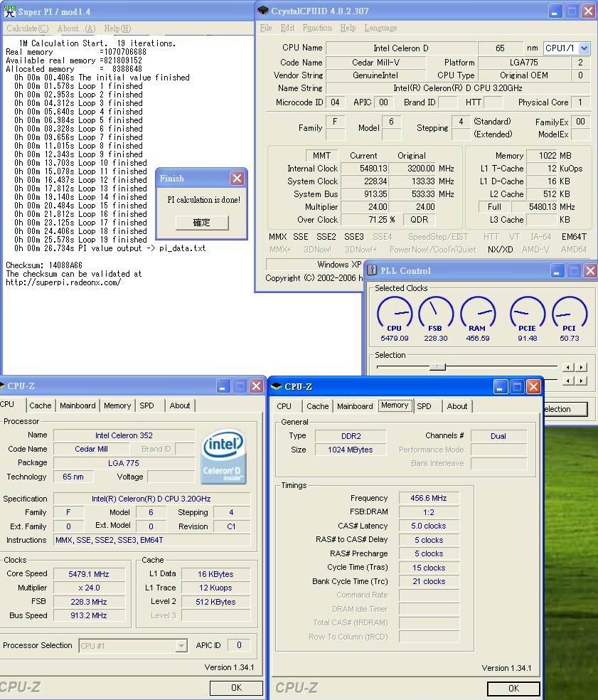Select the Memory tab in right CPU-Z

point(395,405)
